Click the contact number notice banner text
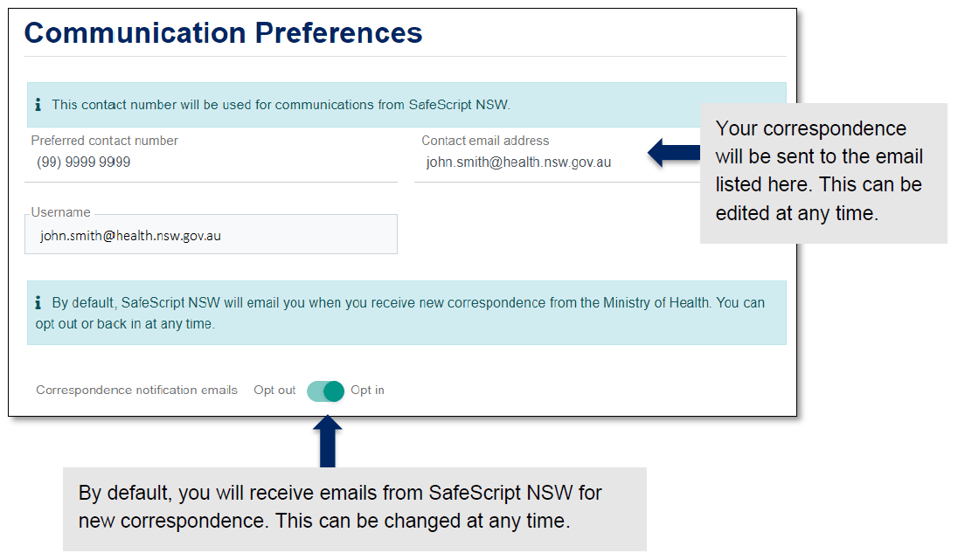 coord(280,105)
